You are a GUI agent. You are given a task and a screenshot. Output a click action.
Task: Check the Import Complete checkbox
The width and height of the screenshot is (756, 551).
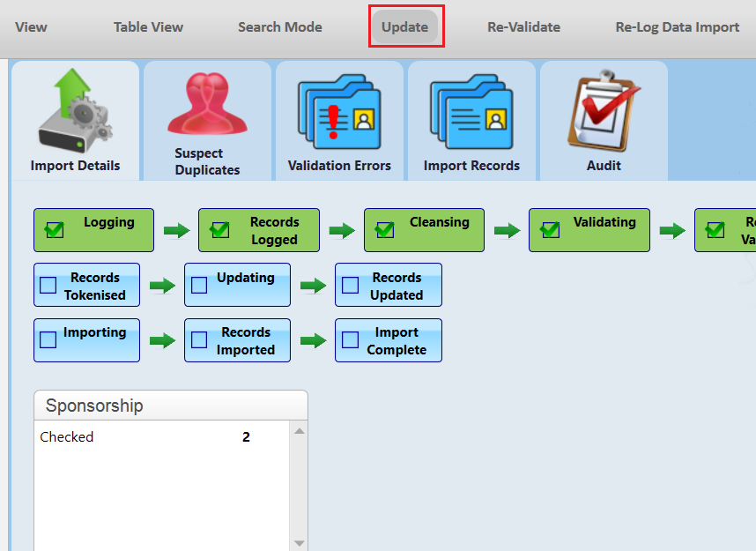(350, 339)
